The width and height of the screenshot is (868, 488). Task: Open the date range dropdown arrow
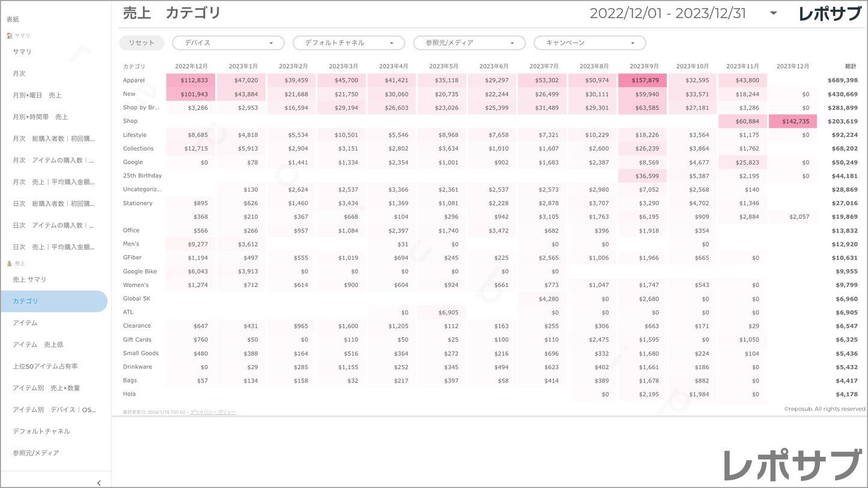[x=773, y=13]
